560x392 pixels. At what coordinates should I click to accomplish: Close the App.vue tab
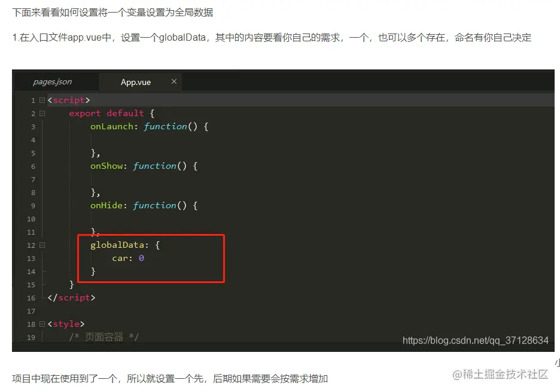point(174,81)
